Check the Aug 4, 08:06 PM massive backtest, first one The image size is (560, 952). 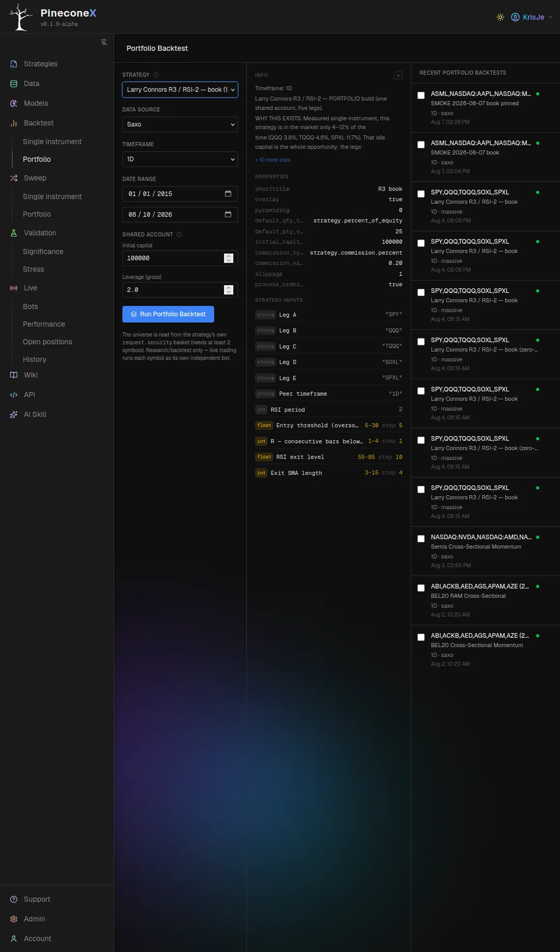[421, 194]
